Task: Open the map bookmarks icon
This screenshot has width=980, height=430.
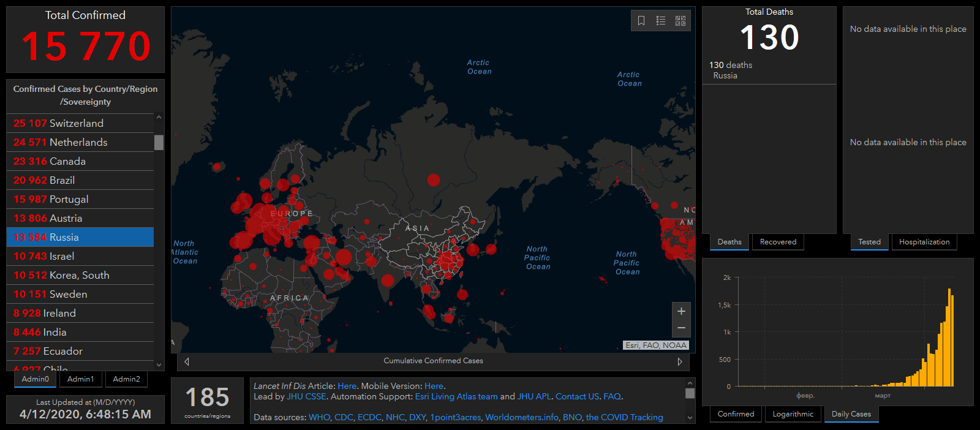Action: pos(641,21)
